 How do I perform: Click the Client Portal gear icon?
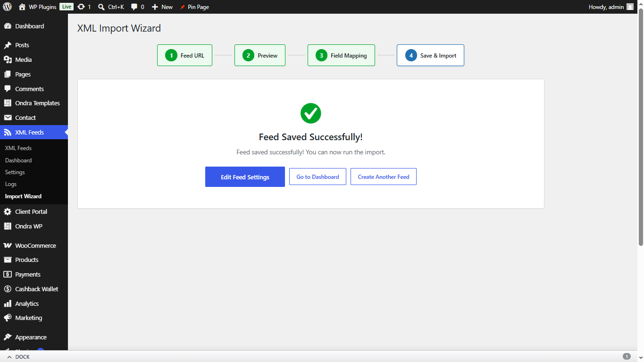pyautogui.click(x=8, y=211)
